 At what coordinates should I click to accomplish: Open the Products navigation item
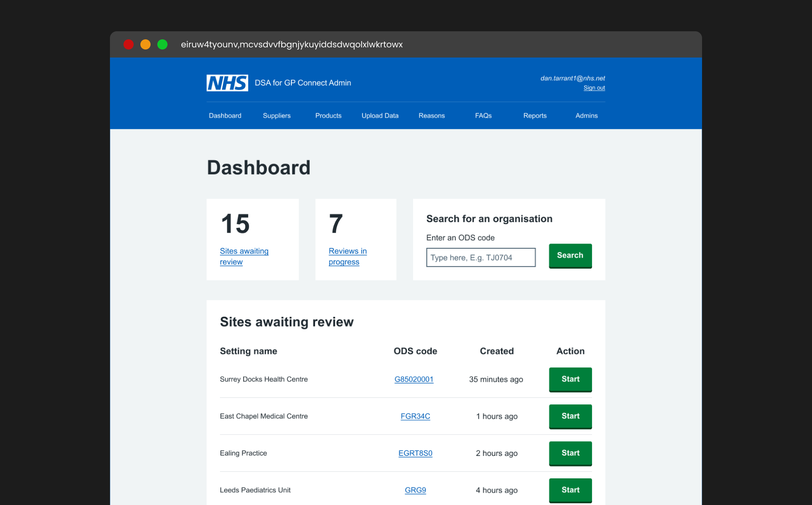[328, 115]
